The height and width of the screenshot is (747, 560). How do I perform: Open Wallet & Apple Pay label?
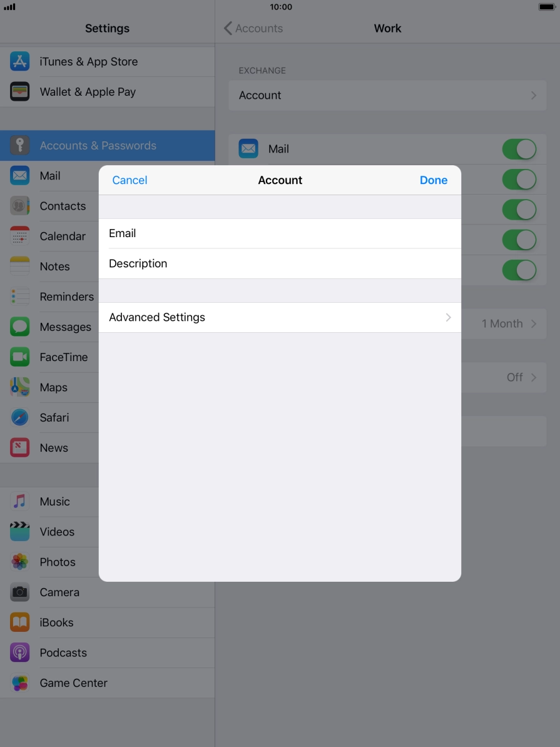click(x=88, y=92)
